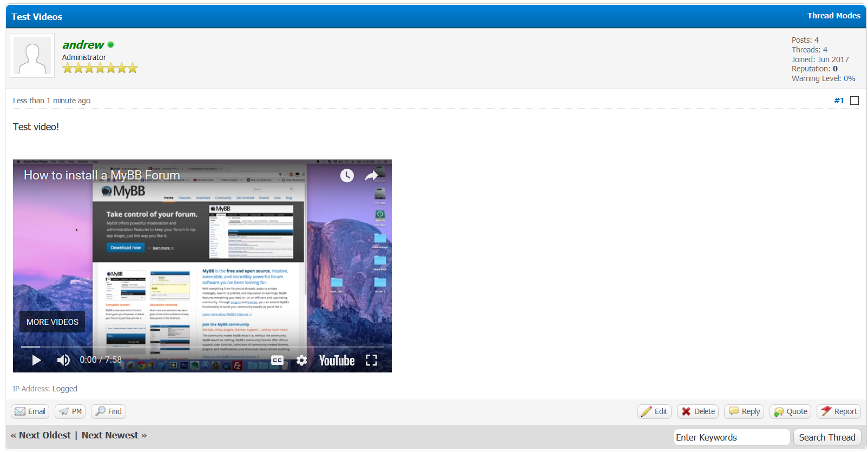
Task: Find all posts by andrew
Action: tap(108, 411)
